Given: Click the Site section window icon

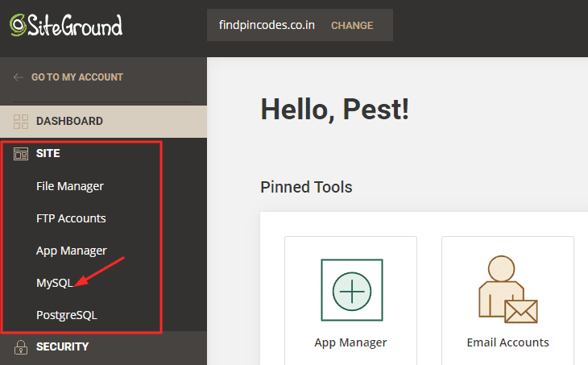Looking at the screenshot, I should point(21,154).
